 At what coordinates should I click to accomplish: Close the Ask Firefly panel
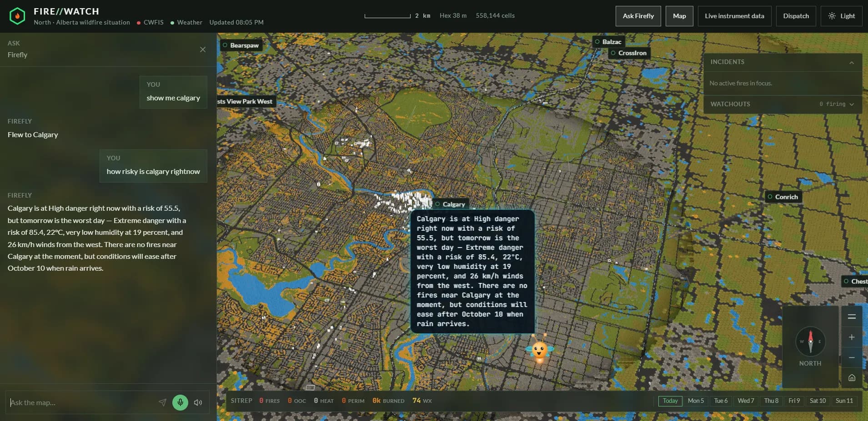(203, 50)
